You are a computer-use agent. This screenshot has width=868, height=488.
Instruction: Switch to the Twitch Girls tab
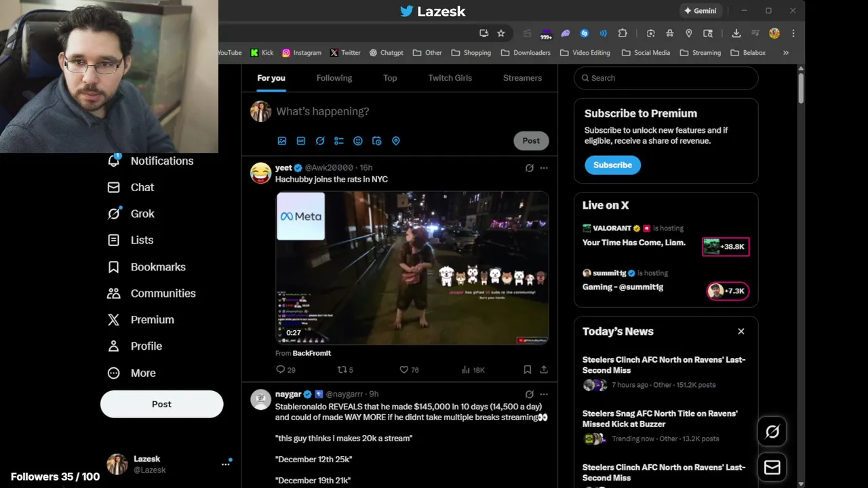point(450,78)
